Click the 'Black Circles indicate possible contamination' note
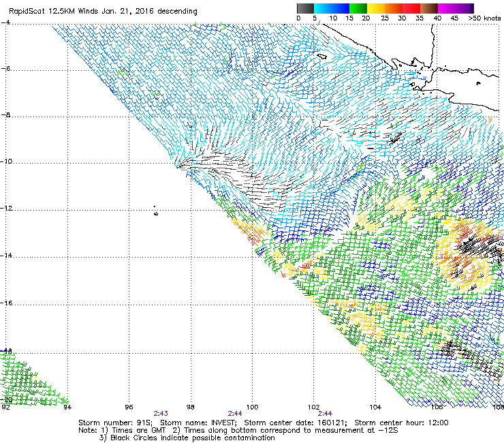The image size is (504, 443). tap(193, 438)
